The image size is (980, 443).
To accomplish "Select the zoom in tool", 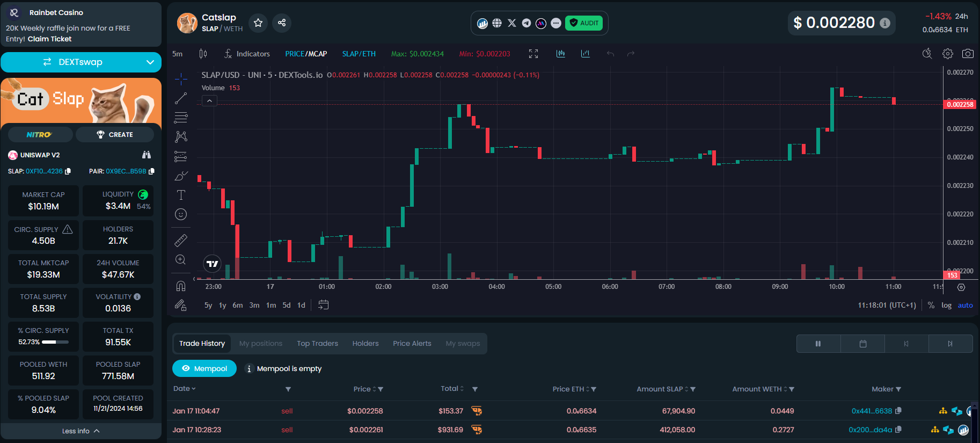I will coord(181,260).
